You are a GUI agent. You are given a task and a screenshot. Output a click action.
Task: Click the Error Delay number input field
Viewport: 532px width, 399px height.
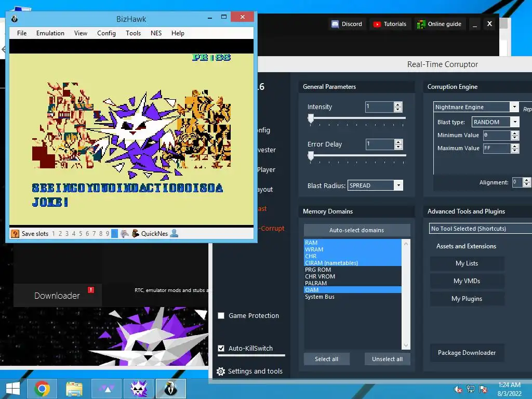[x=380, y=144]
